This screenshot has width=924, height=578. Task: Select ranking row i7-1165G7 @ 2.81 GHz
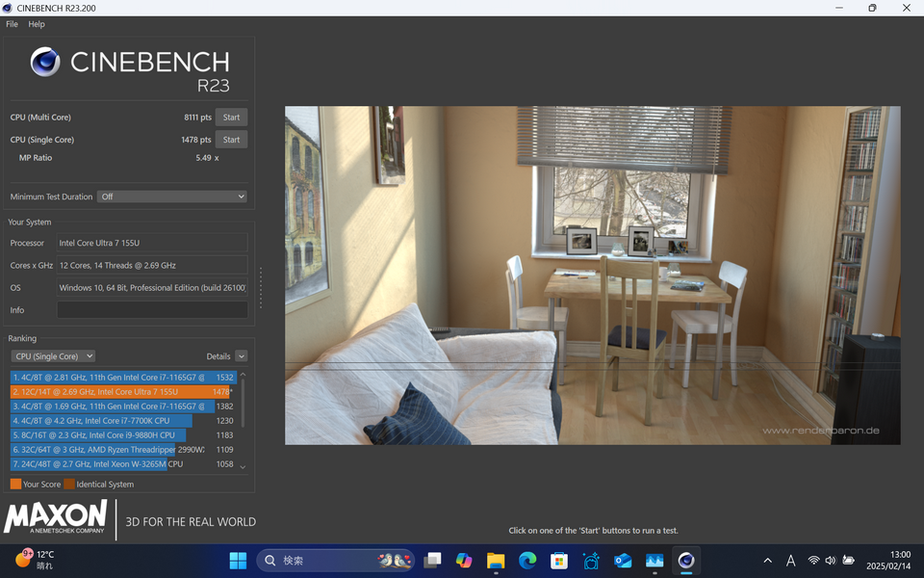(x=122, y=378)
